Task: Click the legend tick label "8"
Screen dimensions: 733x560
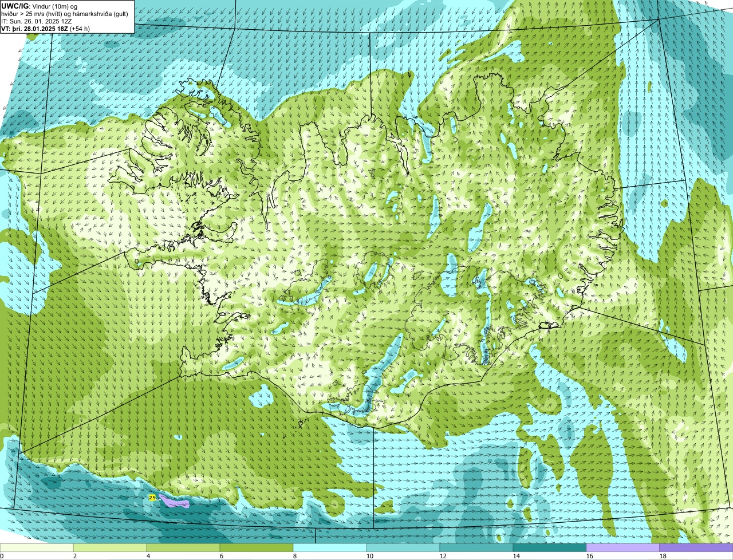Action: pos(295,556)
